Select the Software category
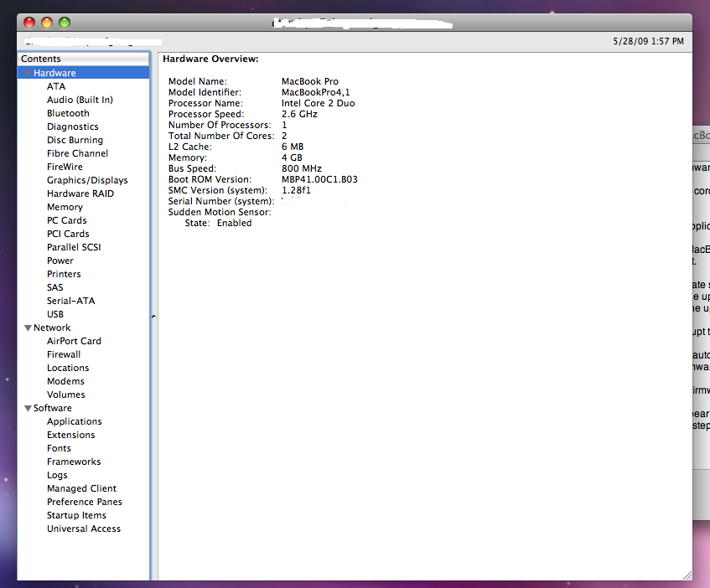Screen dimensions: 710x588 tap(53, 408)
